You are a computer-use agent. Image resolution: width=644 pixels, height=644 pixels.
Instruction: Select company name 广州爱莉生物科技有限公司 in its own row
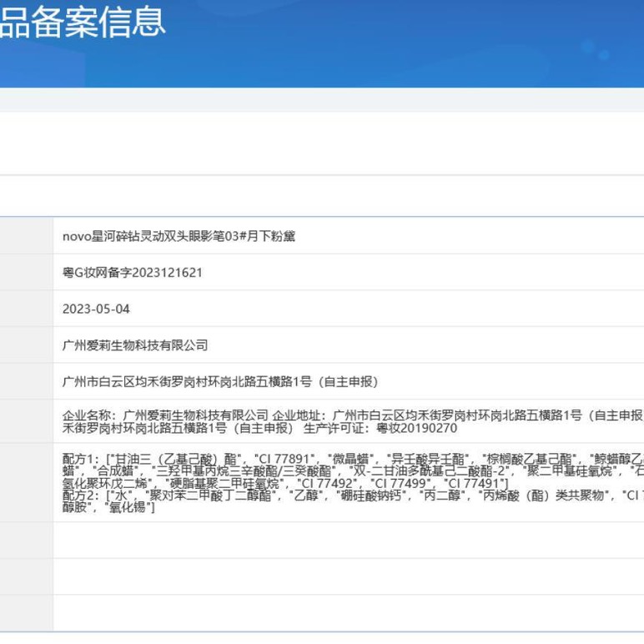click(x=134, y=345)
